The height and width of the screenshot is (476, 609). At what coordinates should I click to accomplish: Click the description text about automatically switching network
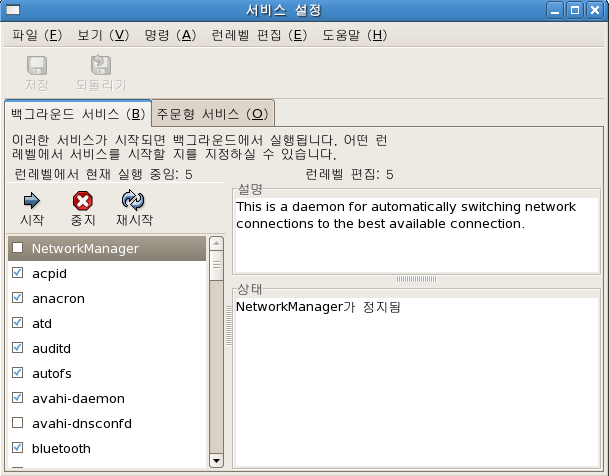click(x=406, y=215)
